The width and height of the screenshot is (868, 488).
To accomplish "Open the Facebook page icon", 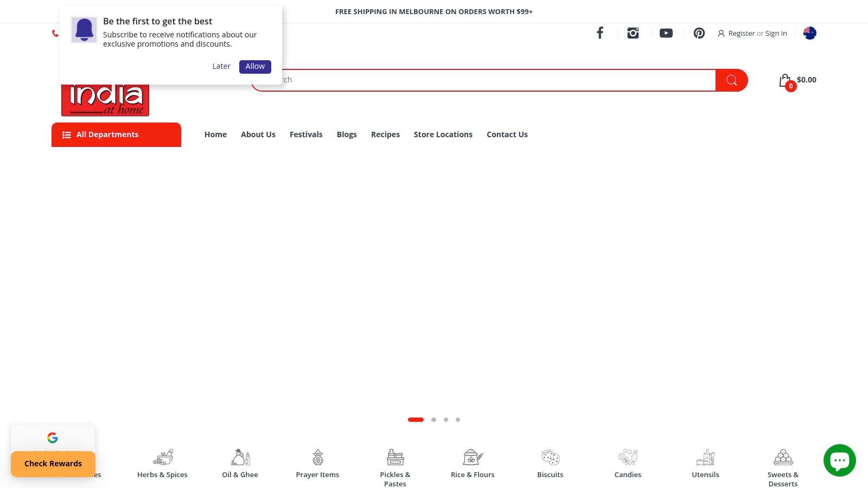I will coord(600,33).
